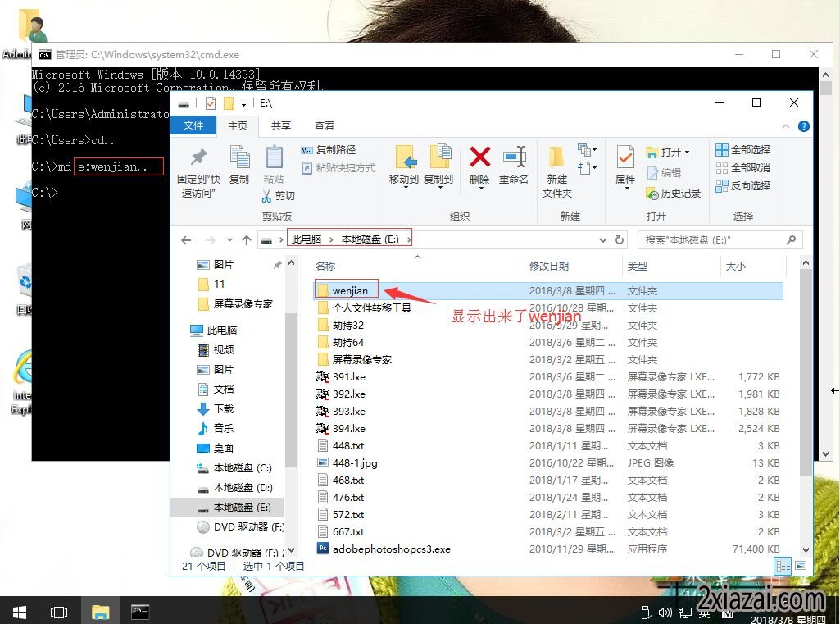Click the 剪切 scissors icon
Image resolution: width=840 pixels, height=624 pixels.
[266, 196]
